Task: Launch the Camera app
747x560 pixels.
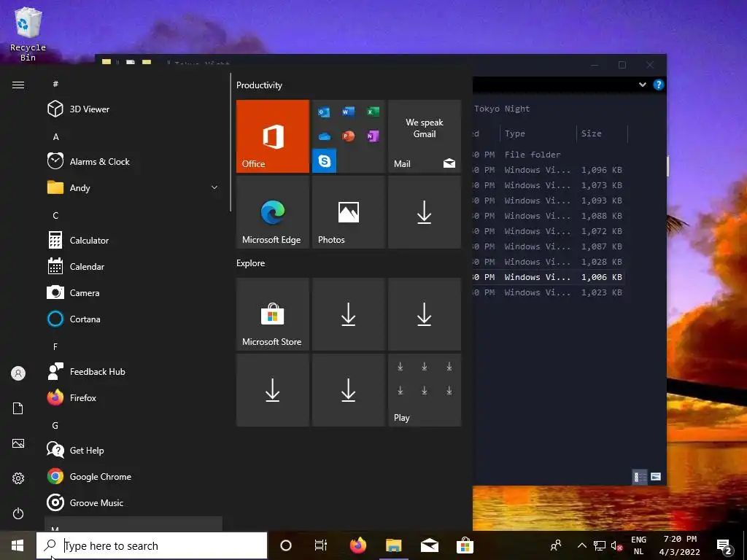Action: [133, 293]
